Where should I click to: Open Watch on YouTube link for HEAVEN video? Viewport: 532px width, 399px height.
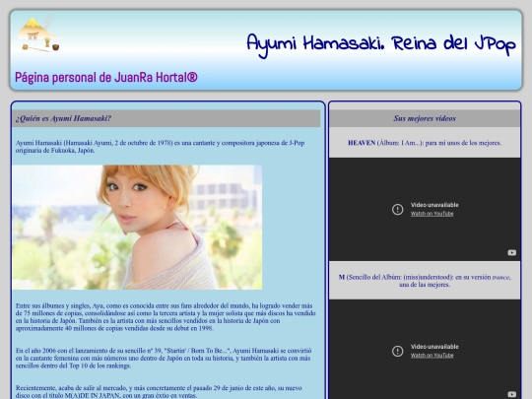[x=432, y=214]
